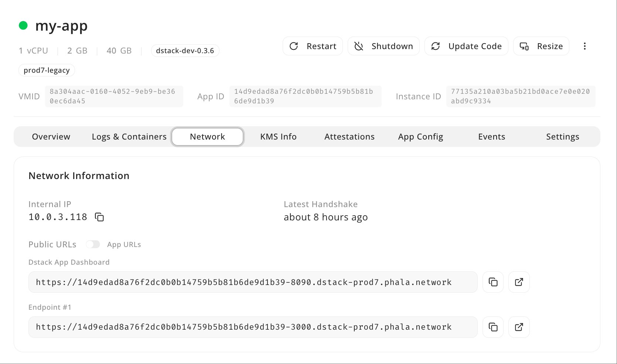Image resolution: width=617 pixels, height=364 pixels.
Task: Click the App ID value 14d9edad
Action: pos(305,96)
